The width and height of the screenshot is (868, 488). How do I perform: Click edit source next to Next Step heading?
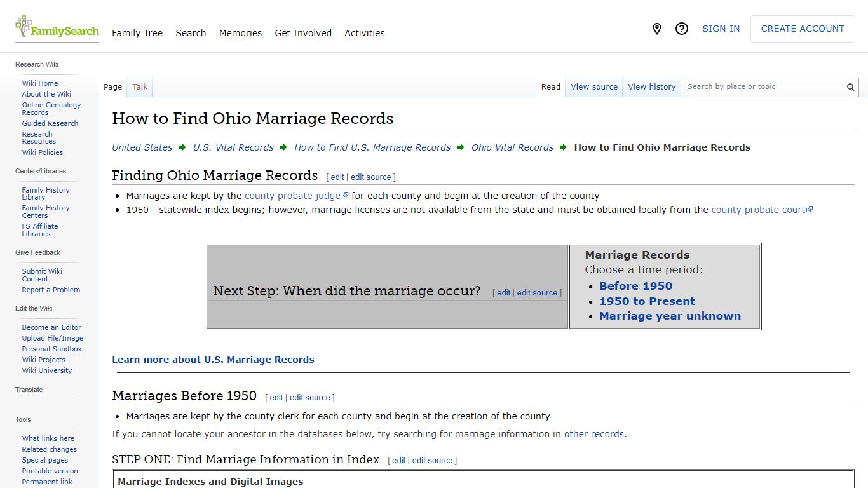537,293
